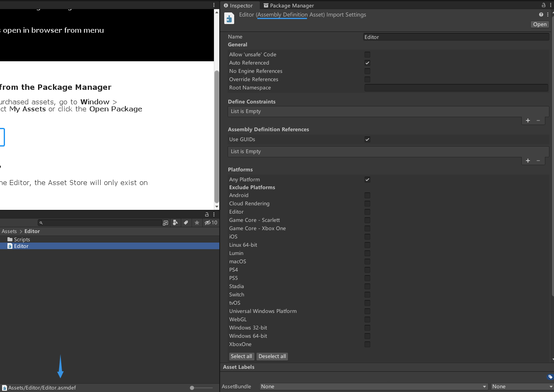Screen dimensions: 554x392
Task: Click the Scripts folder icon
Action: [x=10, y=239]
